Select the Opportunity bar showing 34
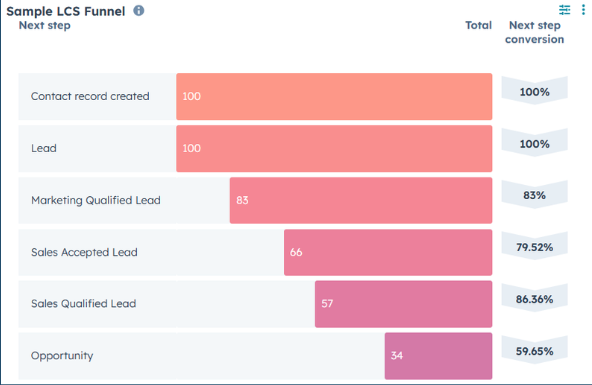 438,356
